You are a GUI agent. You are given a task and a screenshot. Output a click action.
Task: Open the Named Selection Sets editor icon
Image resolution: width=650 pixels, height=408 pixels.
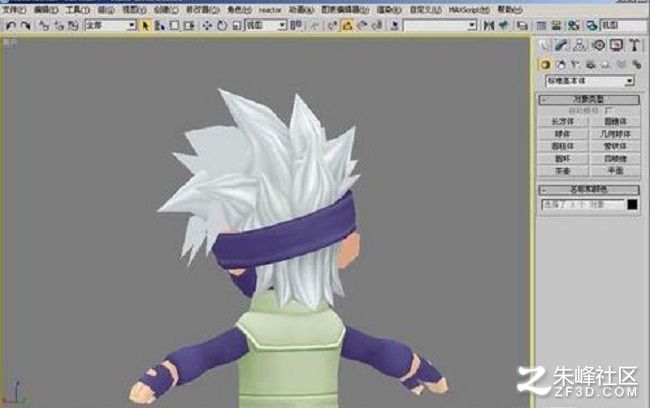tap(395, 26)
